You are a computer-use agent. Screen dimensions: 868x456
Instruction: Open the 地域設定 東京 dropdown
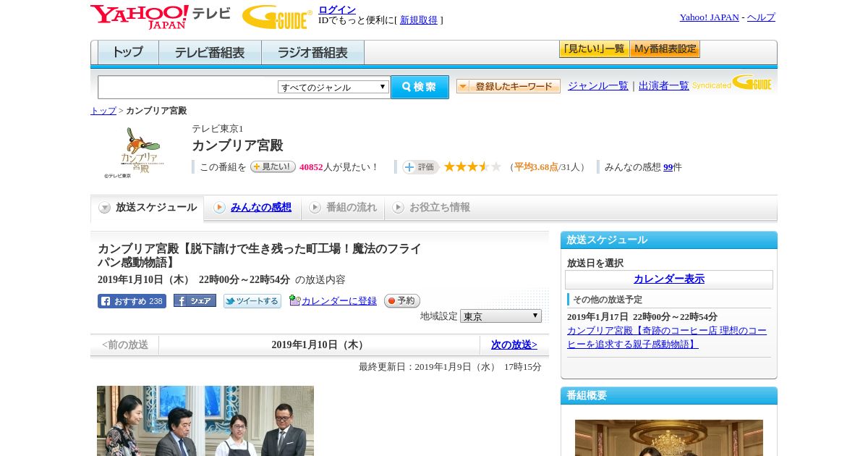click(x=501, y=316)
